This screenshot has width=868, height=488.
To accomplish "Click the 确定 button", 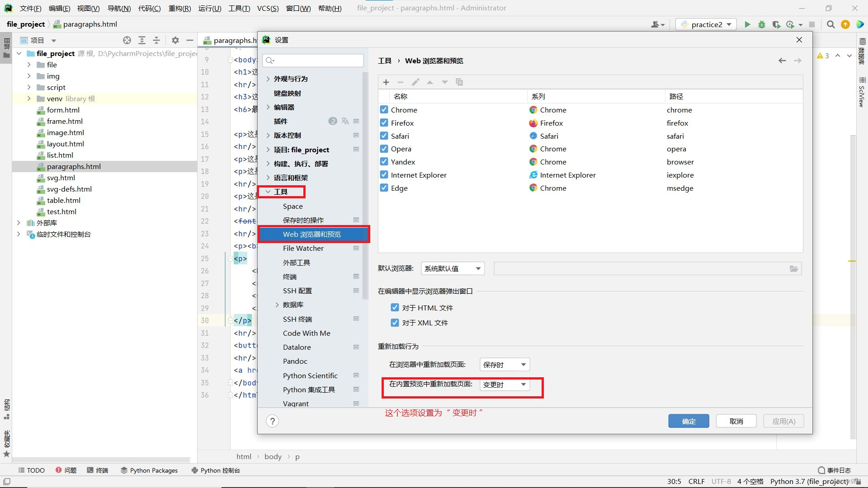I will tap(689, 421).
